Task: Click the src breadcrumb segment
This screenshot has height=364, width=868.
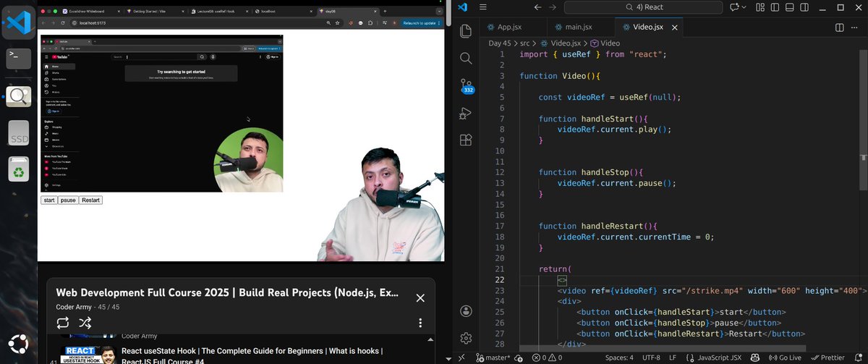Action: point(525,43)
